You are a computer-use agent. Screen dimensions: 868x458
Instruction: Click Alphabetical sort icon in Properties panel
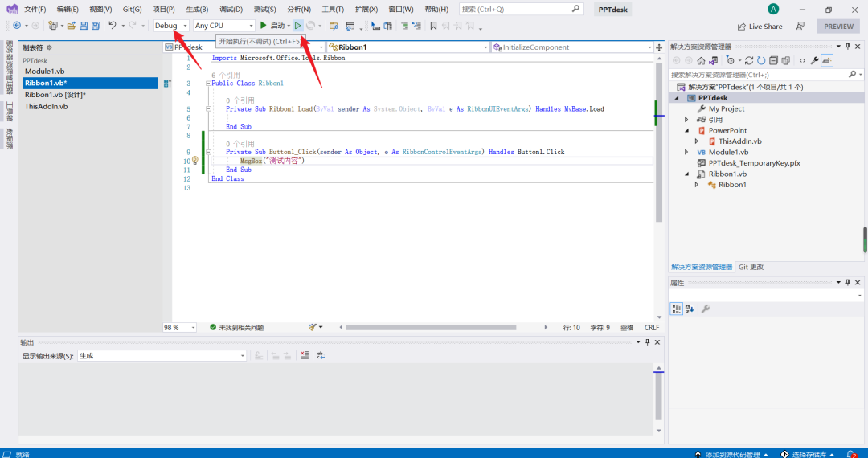690,309
